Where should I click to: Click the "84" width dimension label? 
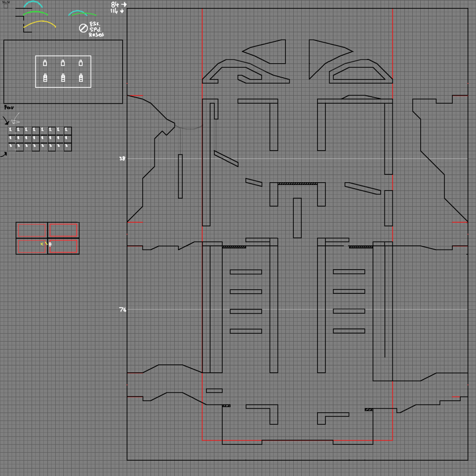[115, 5]
